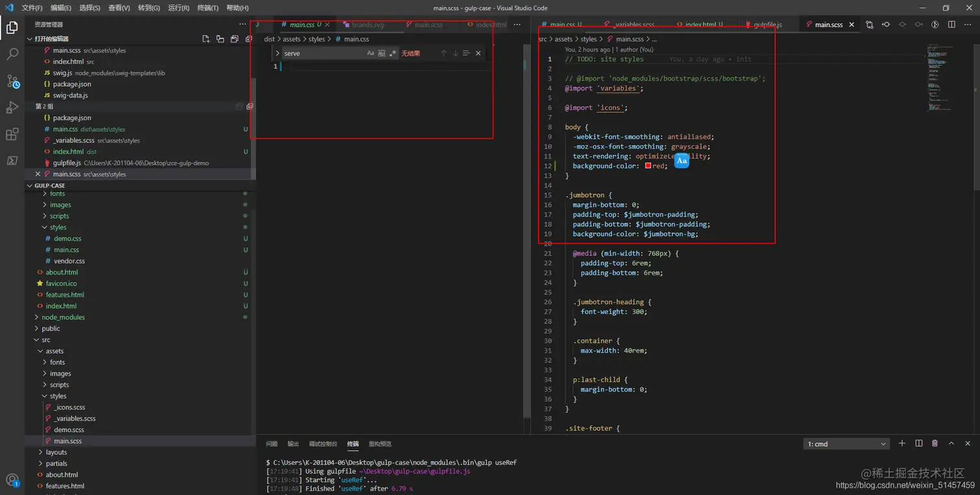Close the main.scss editor tab
Image resolution: width=980 pixels, height=495 pixels.
click(x=852, y=25)
